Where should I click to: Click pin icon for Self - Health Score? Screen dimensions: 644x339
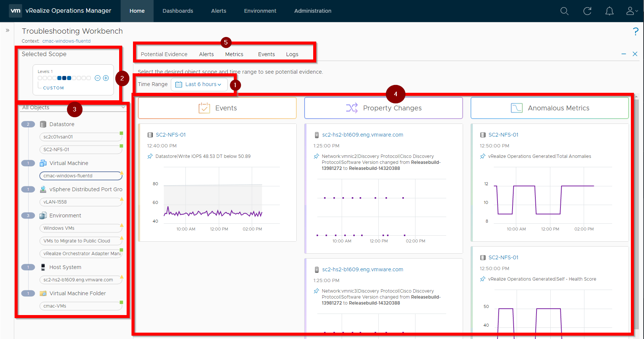[x=483, y=279]
